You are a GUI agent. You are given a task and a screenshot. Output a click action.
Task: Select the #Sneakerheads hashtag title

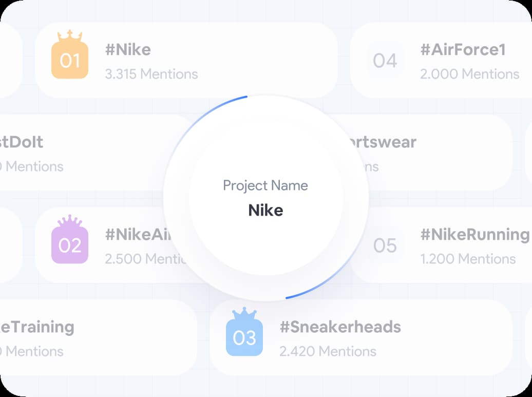tap(340, 327)
